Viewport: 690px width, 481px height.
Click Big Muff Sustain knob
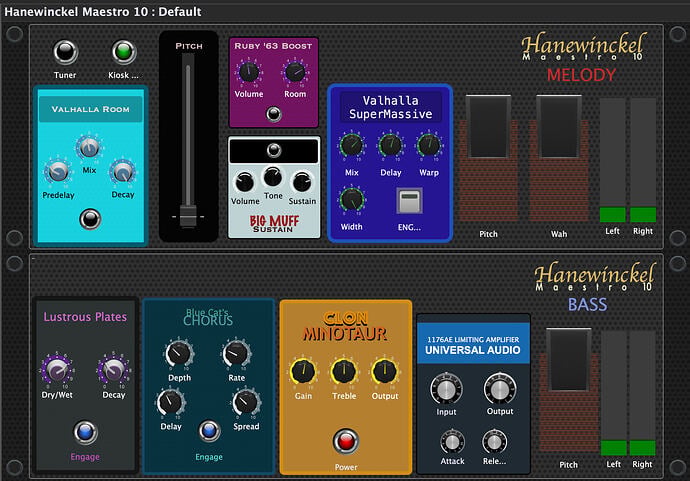[302, 182]
